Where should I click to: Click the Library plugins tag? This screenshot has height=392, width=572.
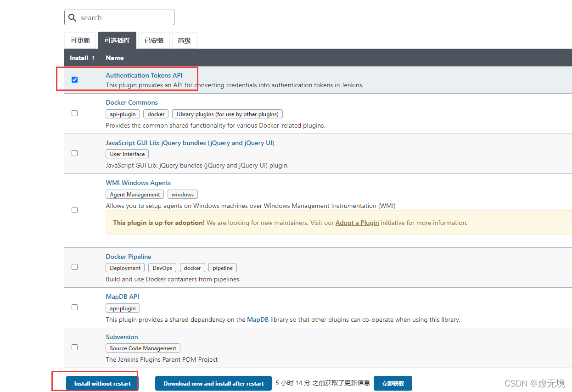coord(227,114)
